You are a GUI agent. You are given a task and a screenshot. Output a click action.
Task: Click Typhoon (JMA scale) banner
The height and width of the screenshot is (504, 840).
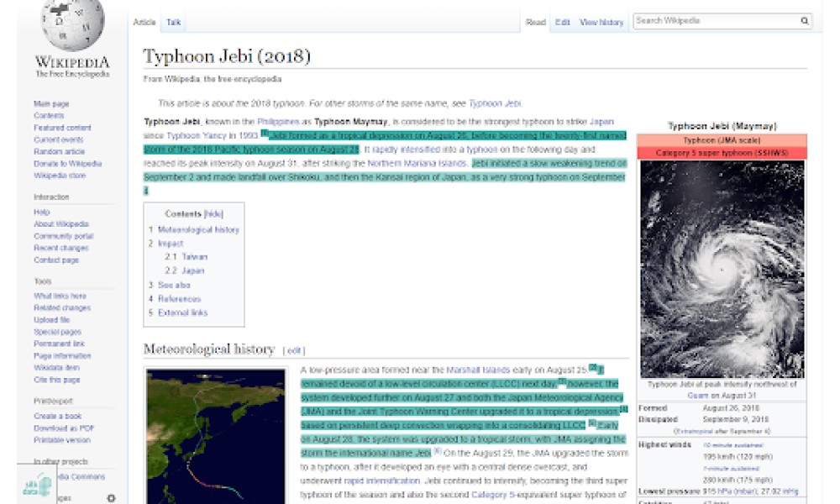(722, 140)
